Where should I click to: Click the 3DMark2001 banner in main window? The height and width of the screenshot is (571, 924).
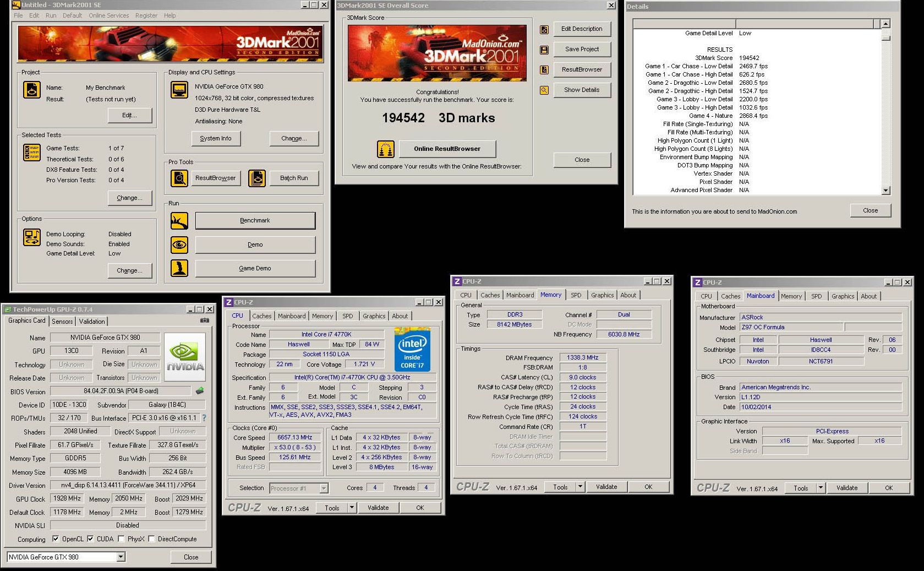click(x=170, y=43)
